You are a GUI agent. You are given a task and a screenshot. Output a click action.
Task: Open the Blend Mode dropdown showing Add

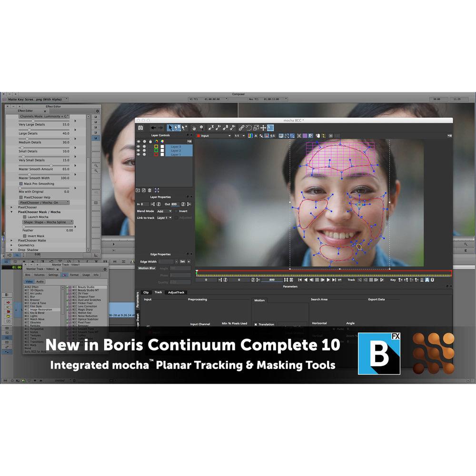tap(164, 211)
